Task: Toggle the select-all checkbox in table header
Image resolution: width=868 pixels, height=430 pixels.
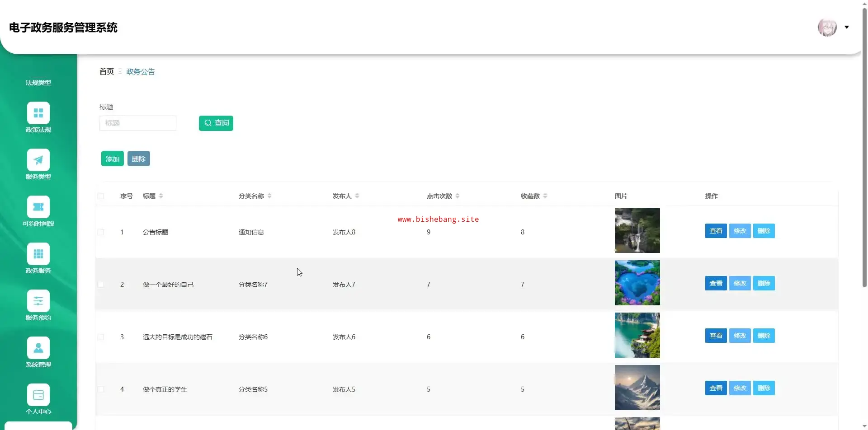Action: point(101,196)
